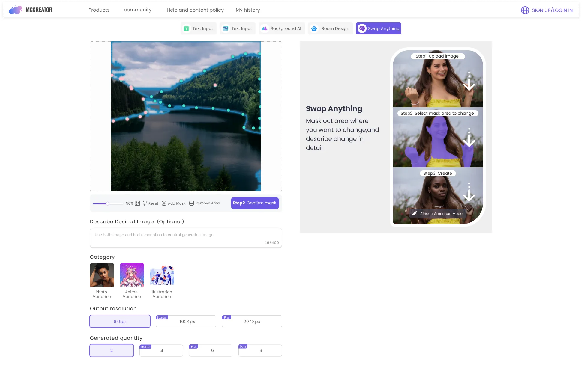Open Help and content policy
The width and height of the screenshot is (582, 392).
195,10
